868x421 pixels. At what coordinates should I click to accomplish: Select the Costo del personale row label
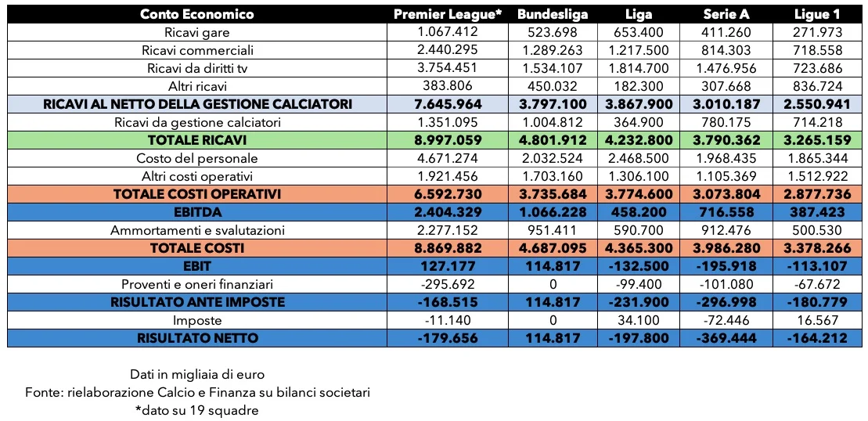click(x=197, y=158)
